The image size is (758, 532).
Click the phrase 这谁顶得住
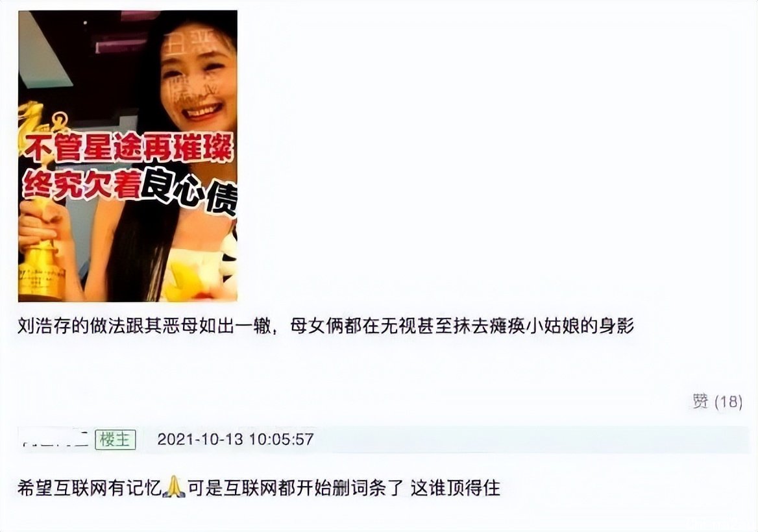(456, 487)
